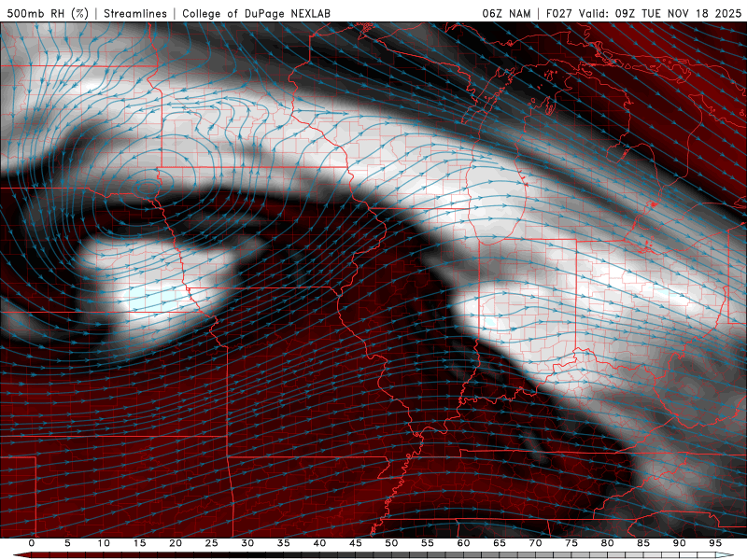Select the colorbar label "40"
The width and height of the screenshot is (747, 560).
click(319, 543)
